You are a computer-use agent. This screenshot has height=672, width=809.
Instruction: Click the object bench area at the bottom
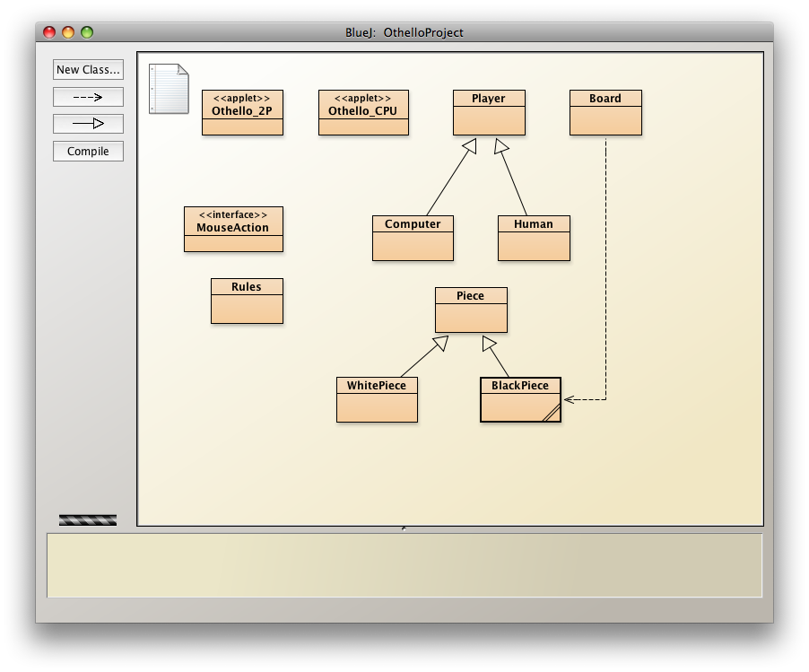404,565
